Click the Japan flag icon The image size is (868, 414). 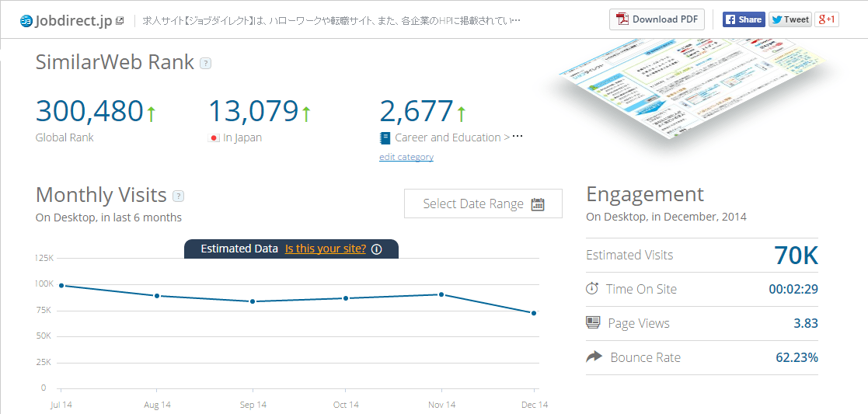point(214,137)
